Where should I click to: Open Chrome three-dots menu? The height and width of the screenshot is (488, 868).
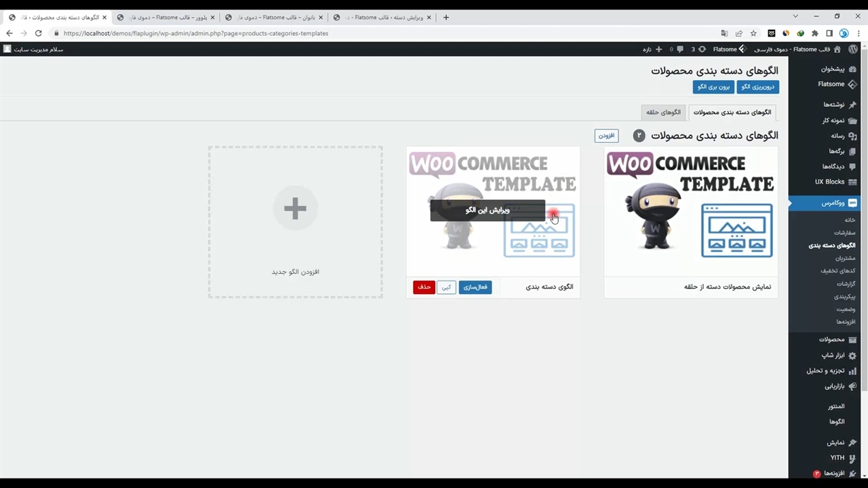click(x=859, y=33)
